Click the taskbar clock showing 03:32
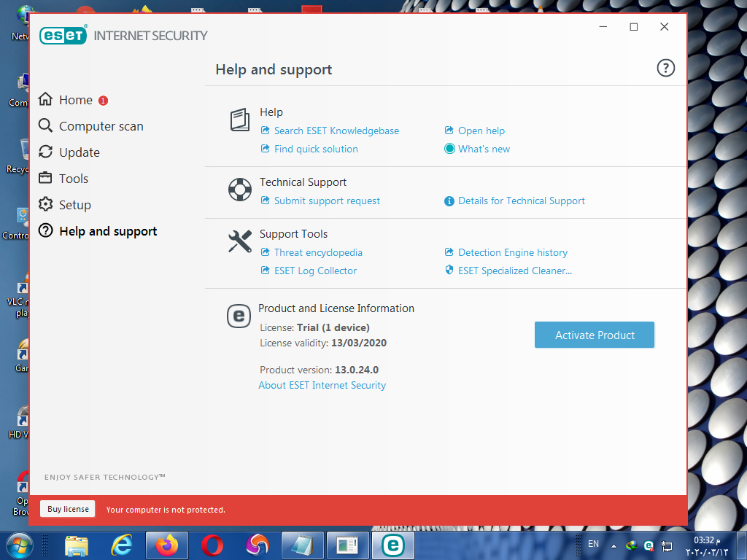The image size is (747, 560). coord(706,546)
